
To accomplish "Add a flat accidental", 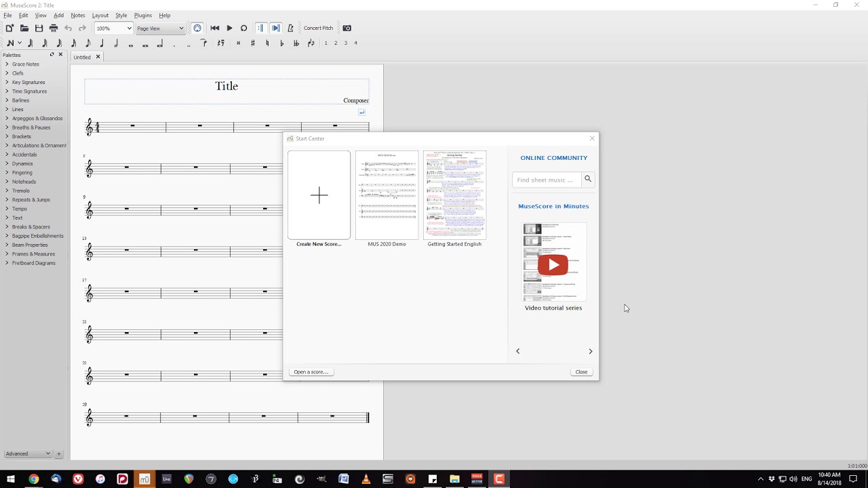I will 281,43.
